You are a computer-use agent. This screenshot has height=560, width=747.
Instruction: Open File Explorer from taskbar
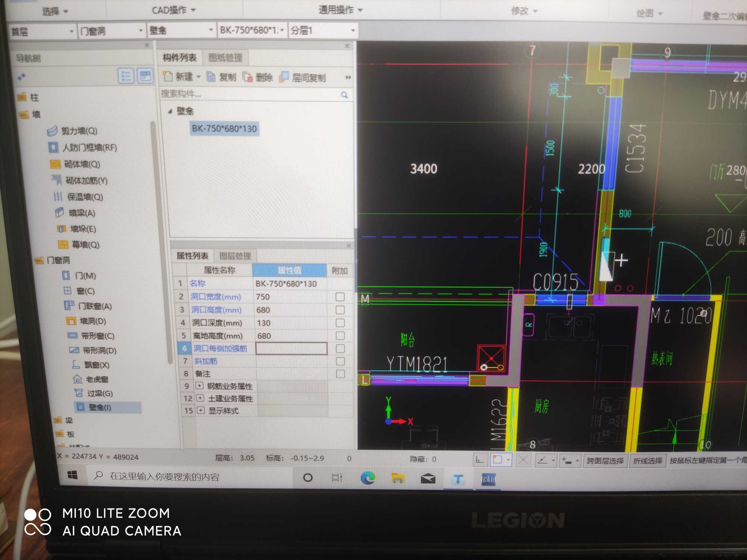(x=398, y=478)
